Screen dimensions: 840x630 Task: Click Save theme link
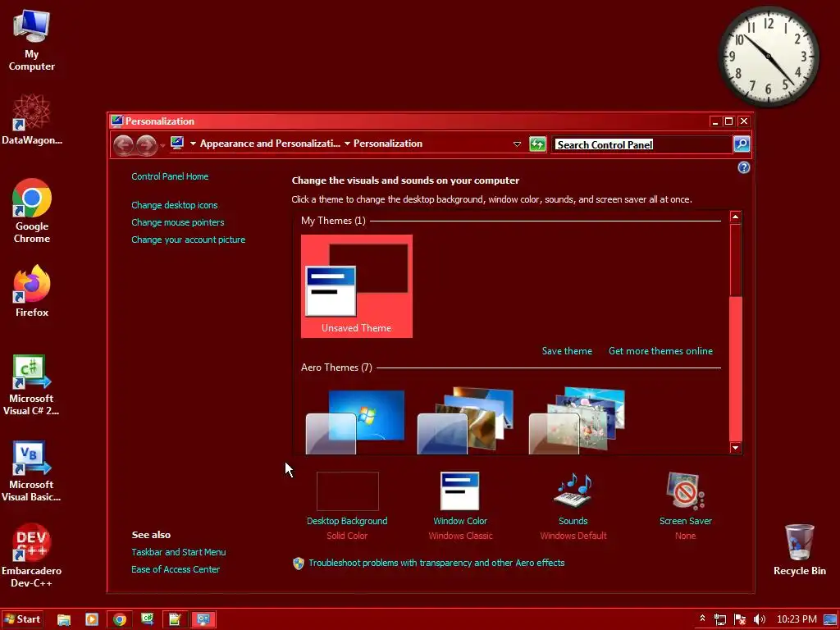pos(567,351)
